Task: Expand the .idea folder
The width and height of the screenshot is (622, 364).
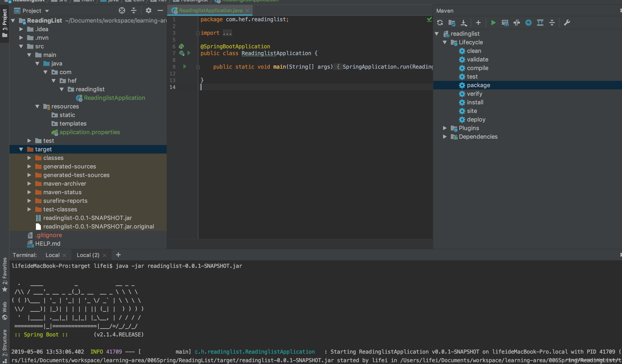Action: [21, 29]
